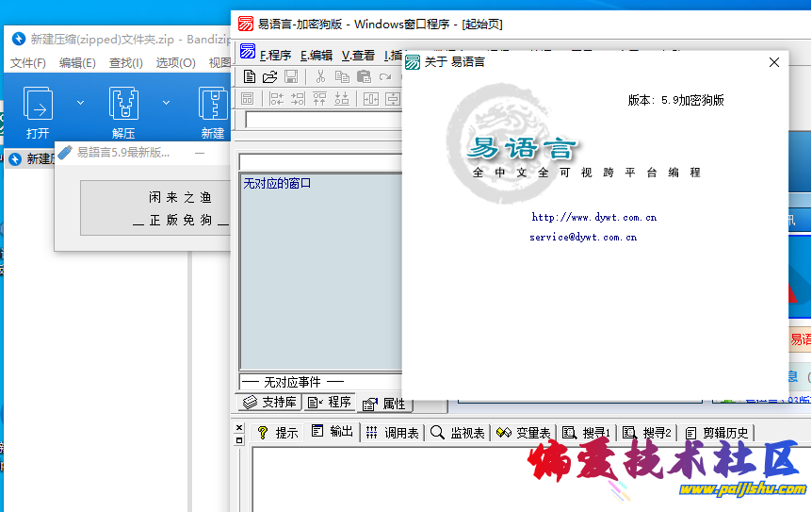Screen dimensions: 812x512
Task: Select the 监视表 tab in bottom panel
Action: [457, 433]
